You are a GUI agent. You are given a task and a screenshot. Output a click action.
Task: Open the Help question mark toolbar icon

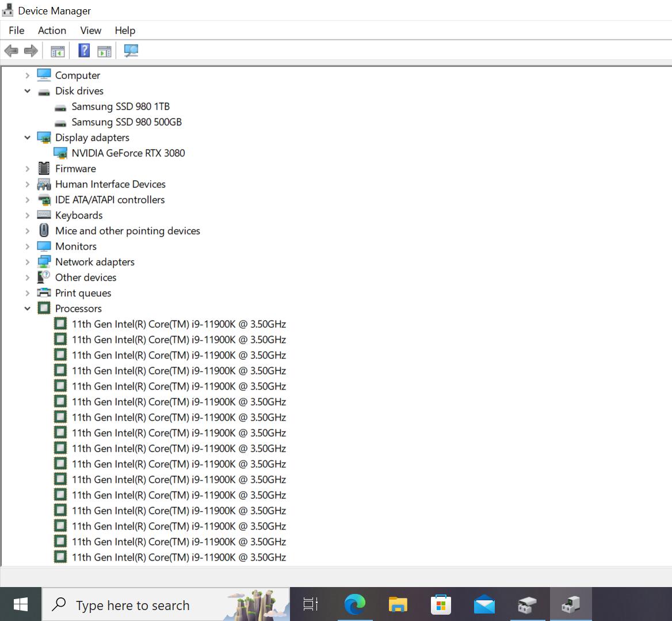84,51
